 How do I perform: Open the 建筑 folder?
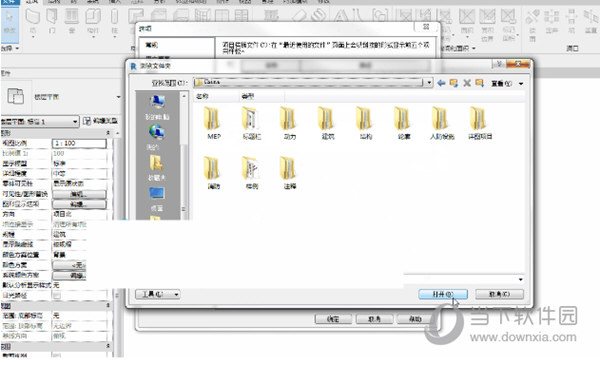click(328, 123)
